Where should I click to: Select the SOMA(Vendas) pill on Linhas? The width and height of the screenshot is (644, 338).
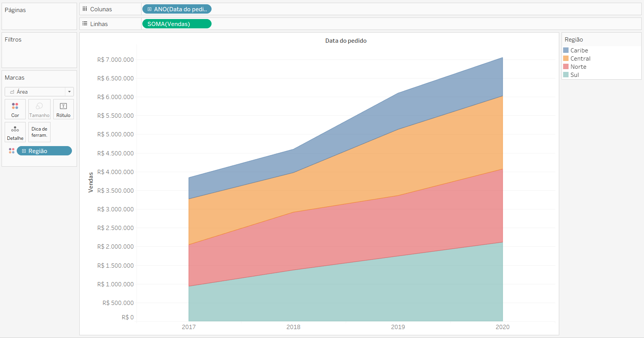pyautogui.click(x=177, y=24)
